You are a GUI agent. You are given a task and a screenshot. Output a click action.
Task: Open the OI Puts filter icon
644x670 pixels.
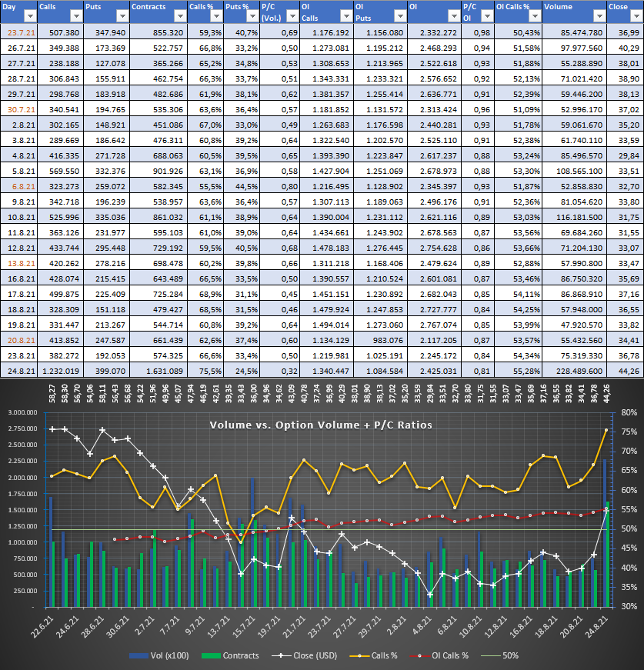click(399, 16)
